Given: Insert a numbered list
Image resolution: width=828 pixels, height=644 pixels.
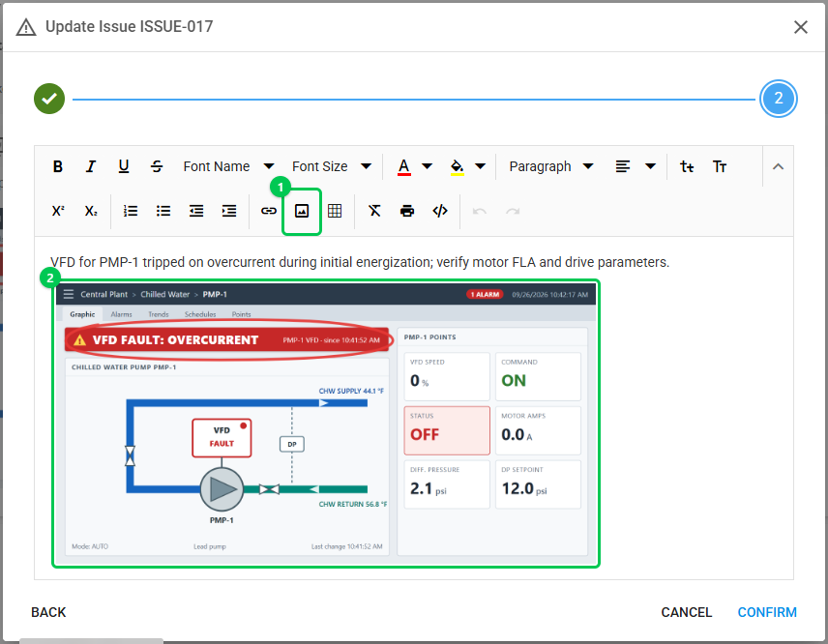Looking at the screenshot, I should click(x=131, y=211).
